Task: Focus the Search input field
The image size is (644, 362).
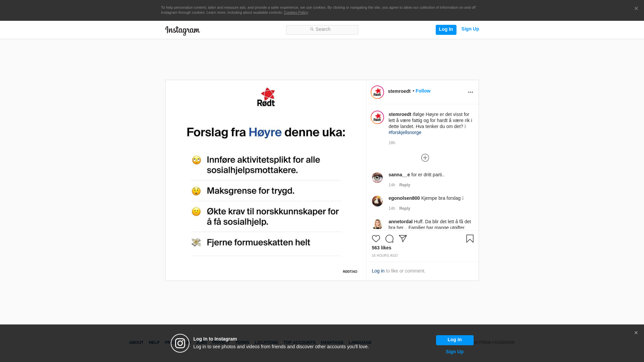Action: point(322,30)
